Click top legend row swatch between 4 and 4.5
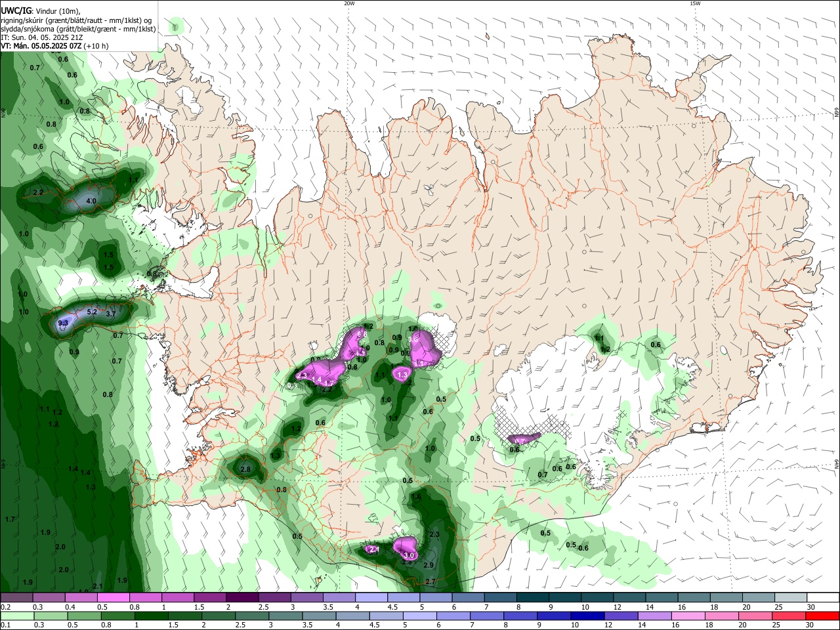The image size is (840, 630). pyautogui.click(x=370, y=598)
